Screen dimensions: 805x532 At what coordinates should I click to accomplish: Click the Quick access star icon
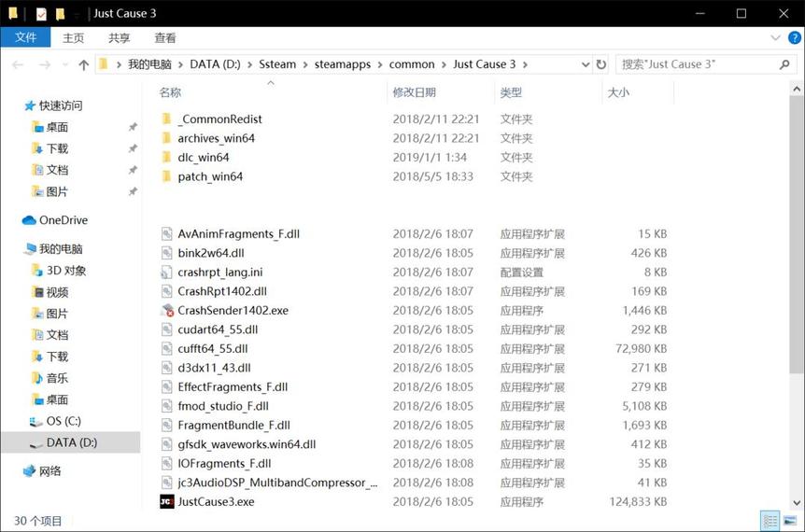[x=30, y=105]
